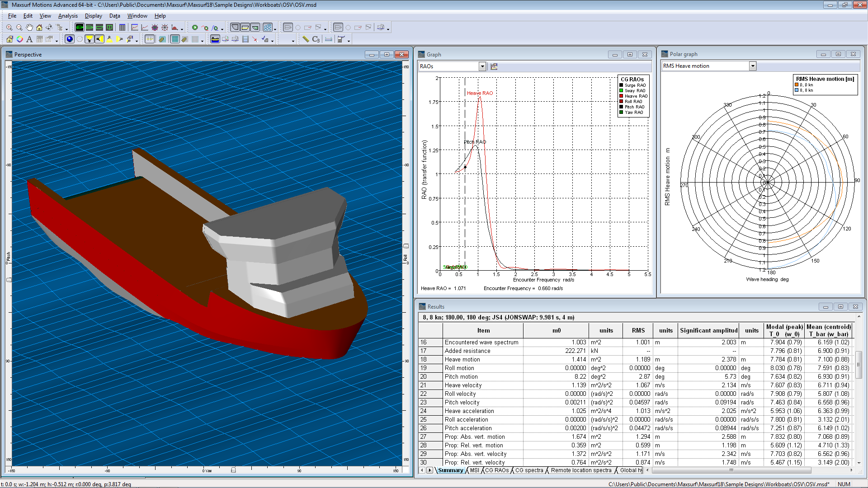
Task: Click the Roll slider handle in Perspective
Action: [x=406, y=246]
